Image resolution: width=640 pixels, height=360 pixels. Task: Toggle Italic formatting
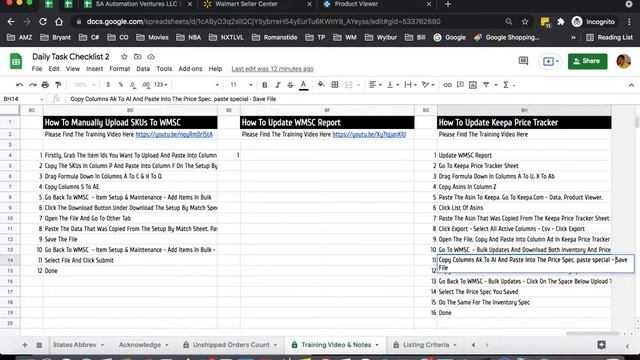pos(278,85)
